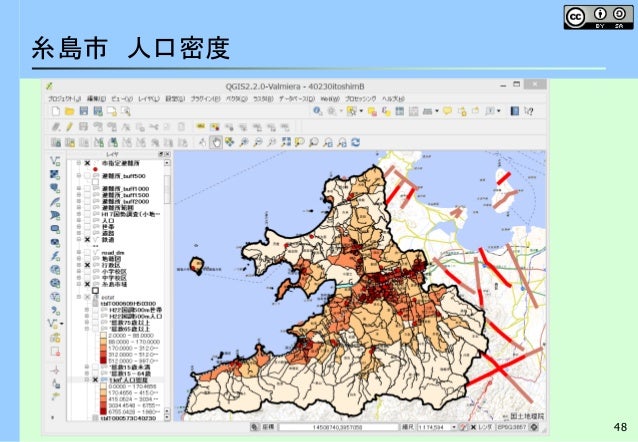This screenshot has height=442, width=638.
Task: Click the lightest swatch labeled 2.0000 - 88.0000
Action: tap(103, 335)
